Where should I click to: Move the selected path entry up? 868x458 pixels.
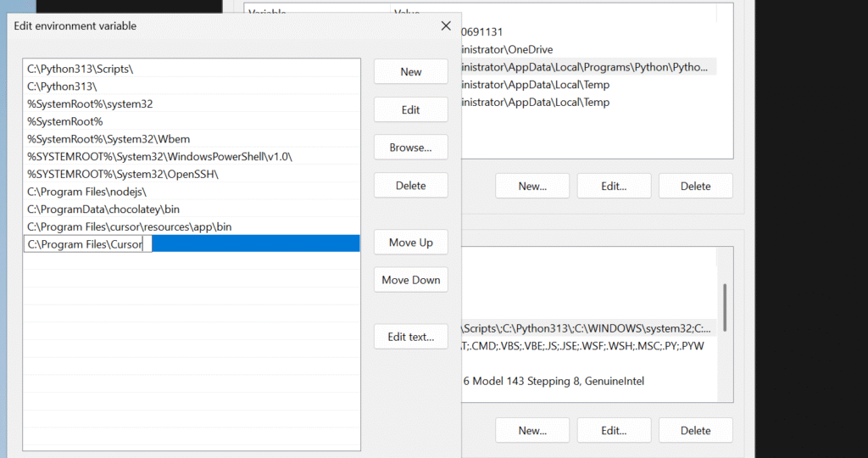click(x=411, y=243)
